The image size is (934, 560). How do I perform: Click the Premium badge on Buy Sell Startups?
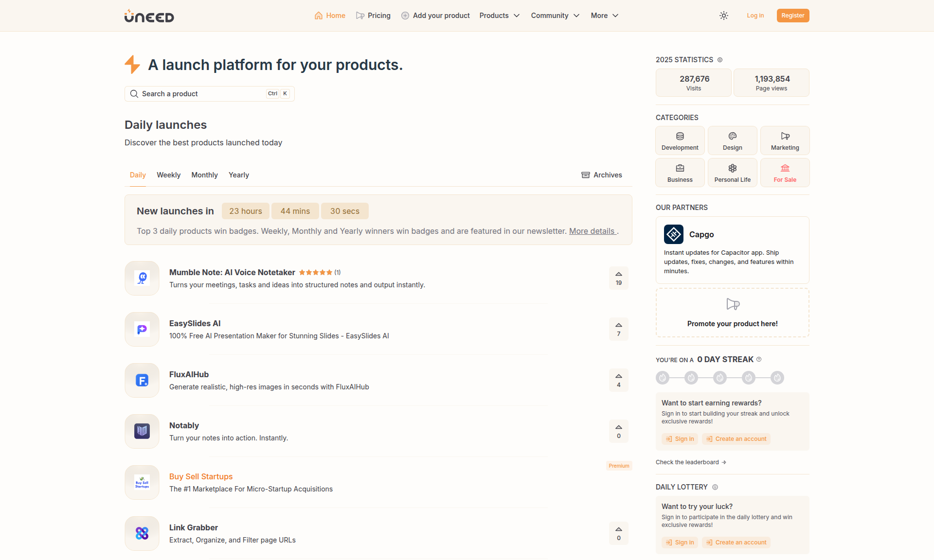[619, 466]
